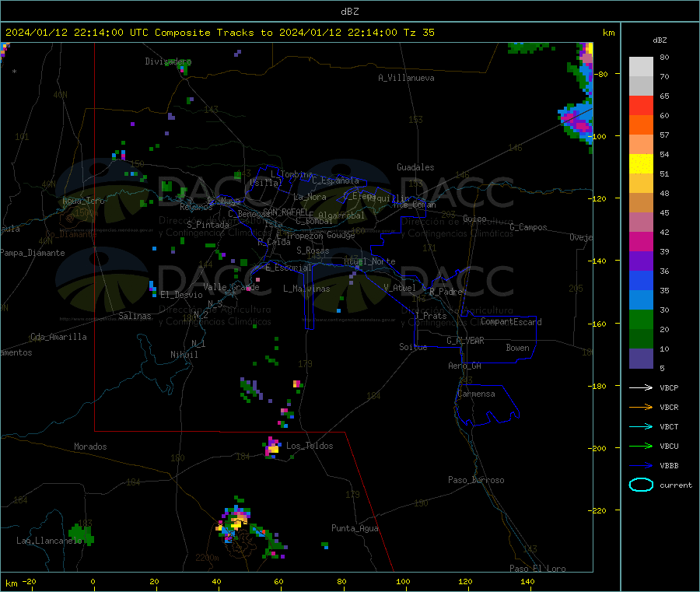The image size is (700, 592).
Task: Click the orange VBCR arrow legend icon
Action: click(x=641, y=407)
